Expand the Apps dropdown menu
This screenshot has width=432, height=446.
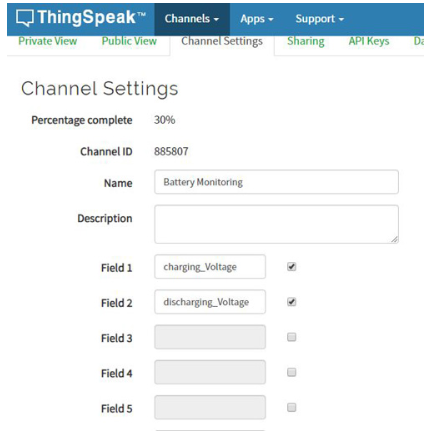[x=257, y=19]
